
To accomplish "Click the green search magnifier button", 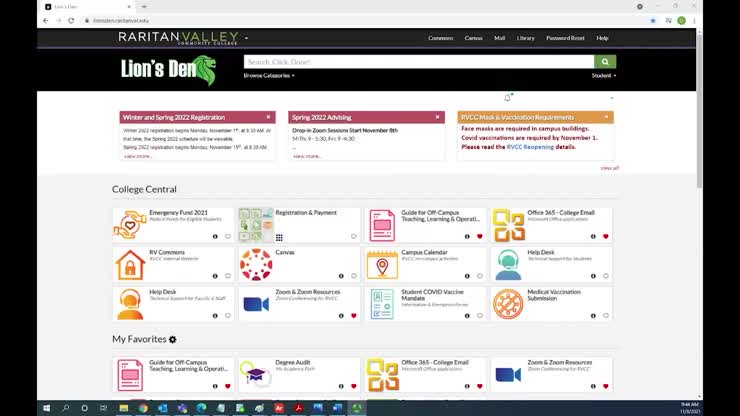I will point(605,62).
